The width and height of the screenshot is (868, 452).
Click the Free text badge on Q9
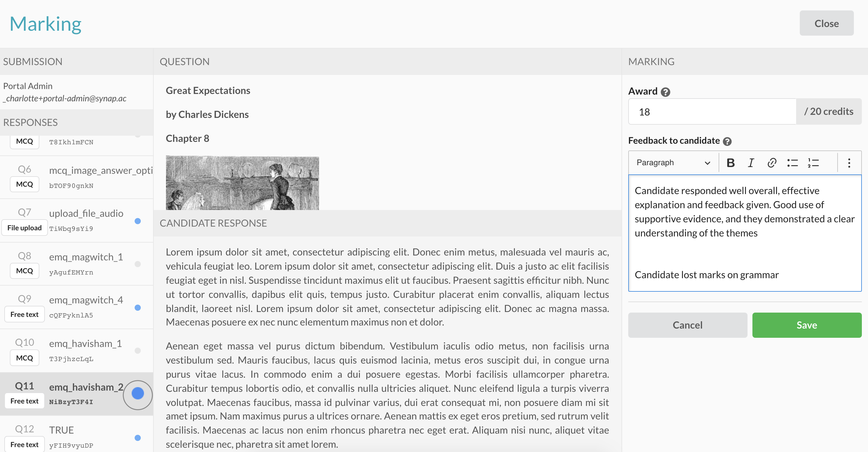24,314
